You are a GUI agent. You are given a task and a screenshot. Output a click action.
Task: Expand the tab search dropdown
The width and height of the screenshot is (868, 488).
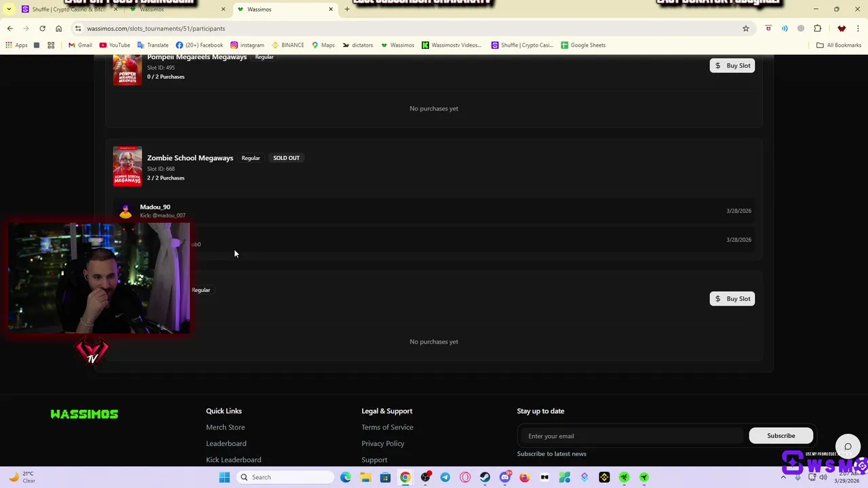tap(9, 9)
